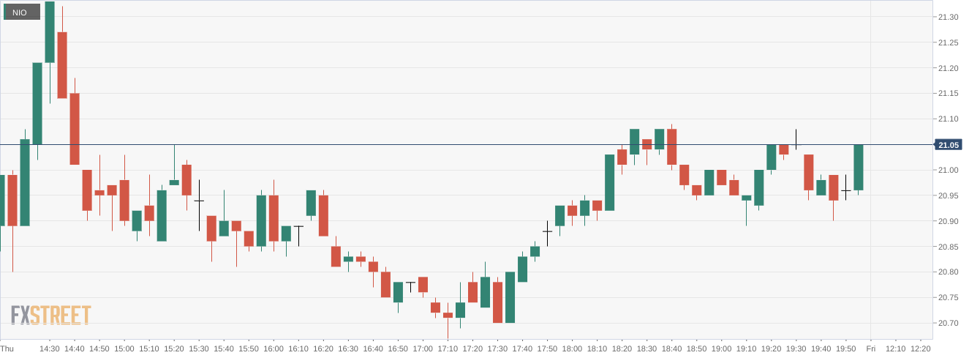Click the NIO ticker symbol label
The width and height of the screenshot is (980, 358).
(x=20, y=12)
